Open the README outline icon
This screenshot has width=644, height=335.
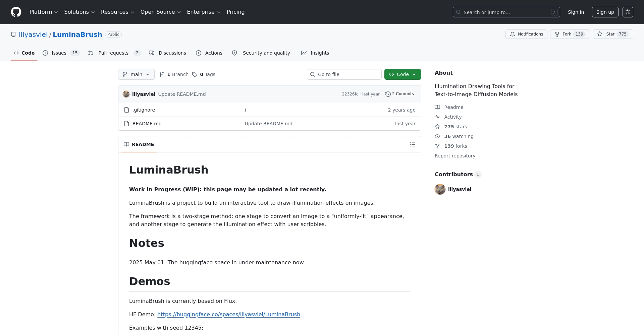(412, 144)
